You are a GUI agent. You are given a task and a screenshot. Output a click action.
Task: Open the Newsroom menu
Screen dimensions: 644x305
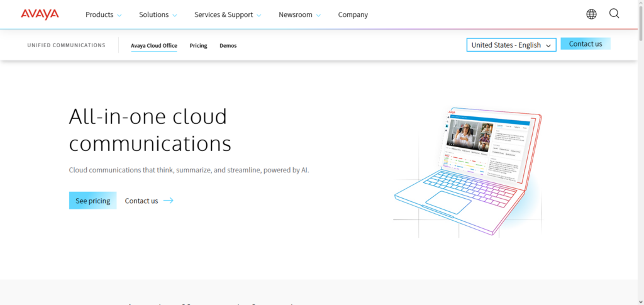(296, 14)
